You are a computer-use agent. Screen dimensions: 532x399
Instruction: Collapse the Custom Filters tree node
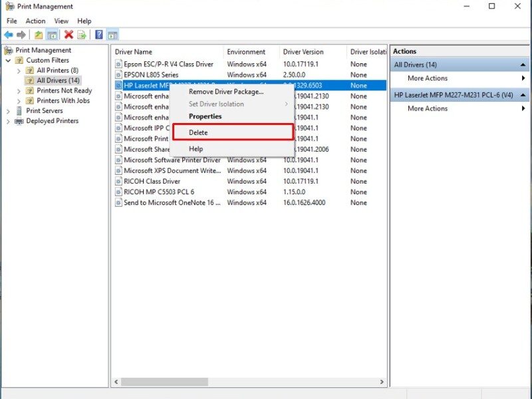click(8, 61)
